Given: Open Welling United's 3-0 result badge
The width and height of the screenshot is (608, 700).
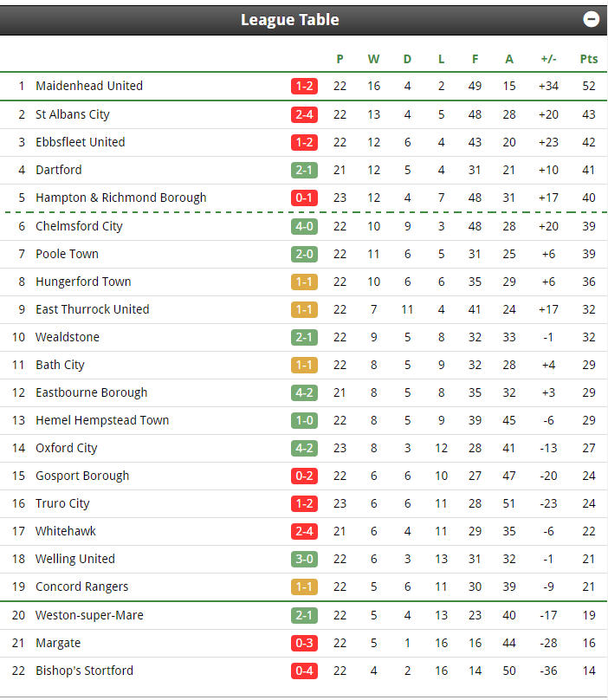Looking at the screenshot, I should pyautogui.click(x=304, y=559).
